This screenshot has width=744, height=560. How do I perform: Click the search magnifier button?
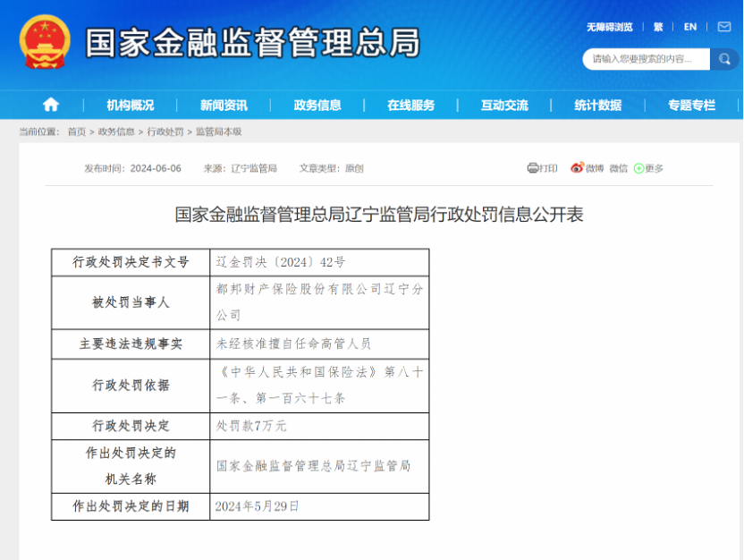pyautogui.click(x=724, y=59)
